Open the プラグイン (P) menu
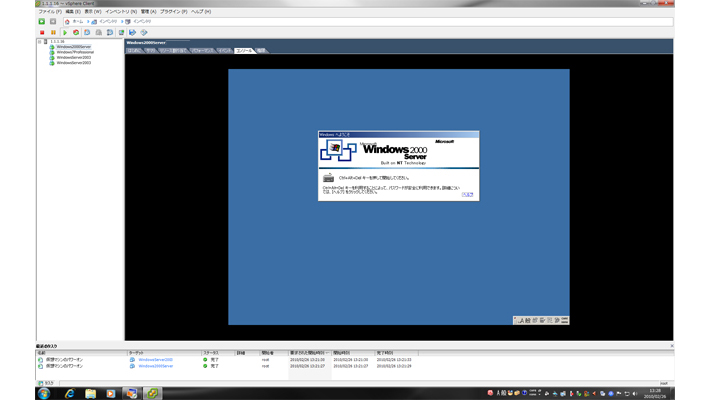 pos(173,11)
